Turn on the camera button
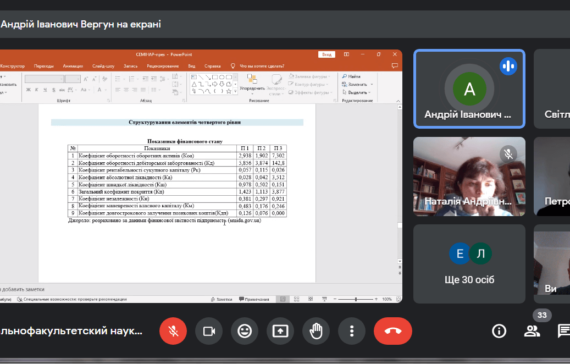The height and width of the screenshot is (364, 570). coord(209,331)
